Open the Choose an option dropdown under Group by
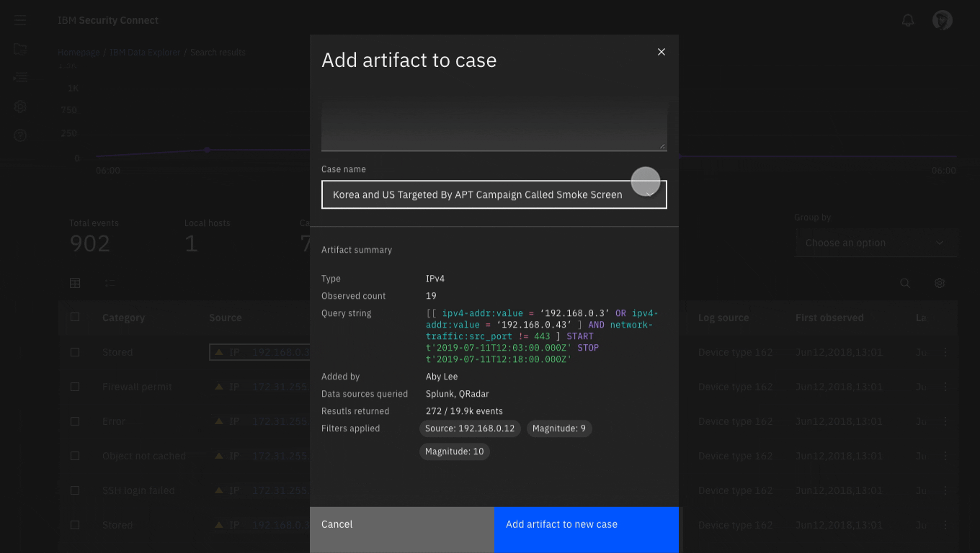 tap(876, 243)
